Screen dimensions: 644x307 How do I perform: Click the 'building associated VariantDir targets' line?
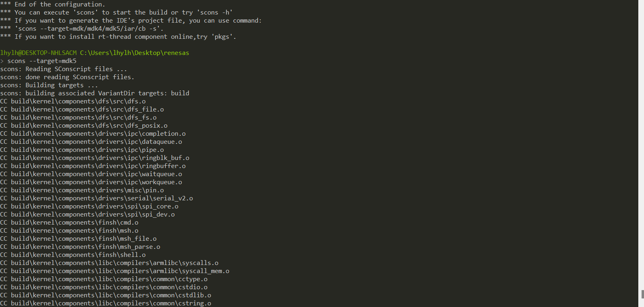(x=95, y=93)
